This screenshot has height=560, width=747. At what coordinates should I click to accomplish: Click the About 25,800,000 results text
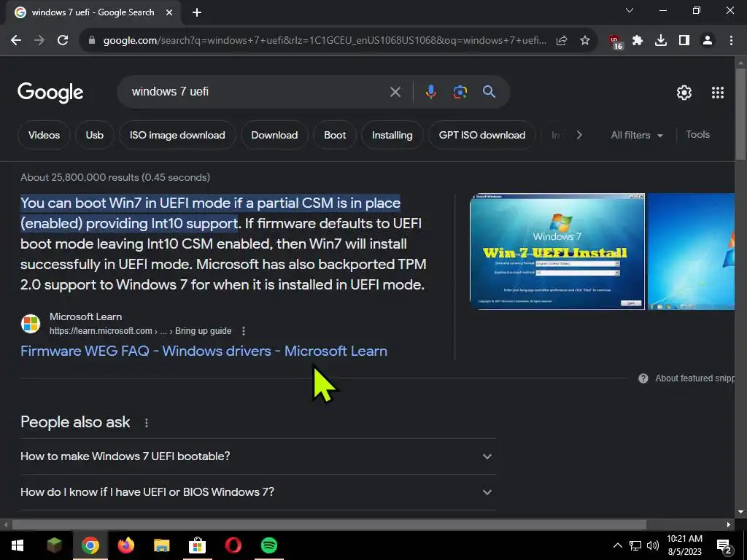[115, 177]
